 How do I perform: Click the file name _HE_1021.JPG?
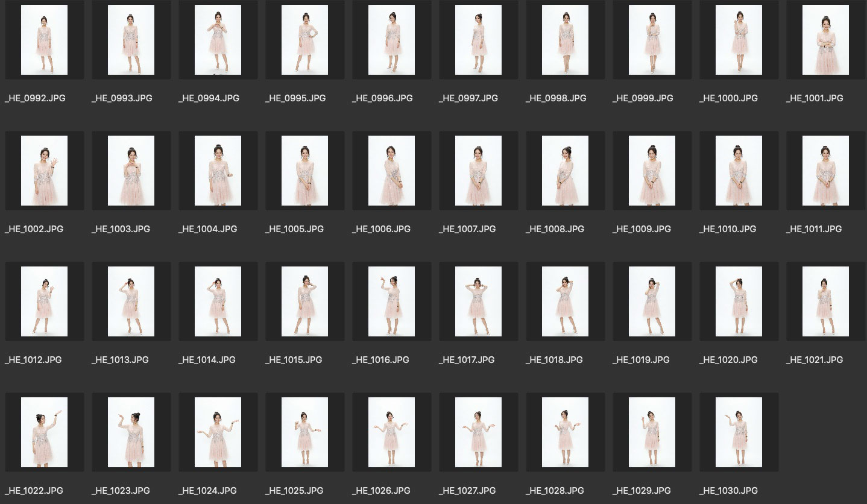pos(815,360)
